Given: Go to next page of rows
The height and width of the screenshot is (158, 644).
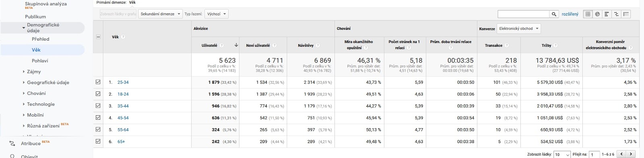Looking at the screenshot, I should 632,154.
